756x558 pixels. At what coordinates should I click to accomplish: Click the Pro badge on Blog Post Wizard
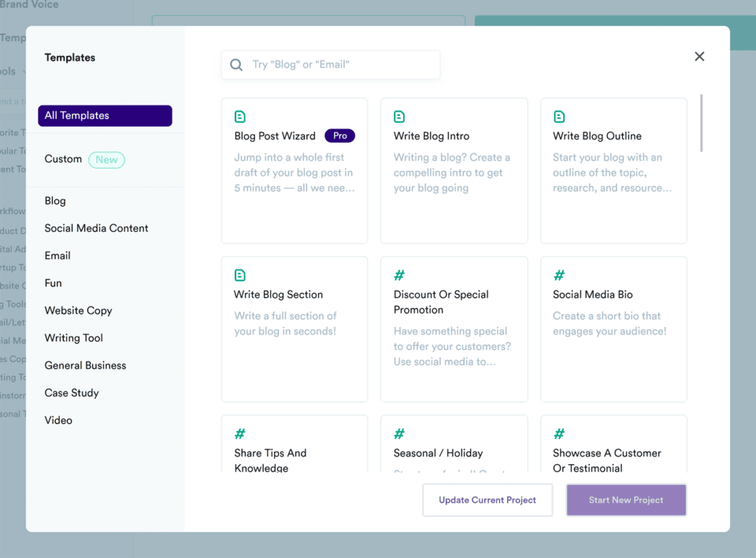tap(339, 136)
